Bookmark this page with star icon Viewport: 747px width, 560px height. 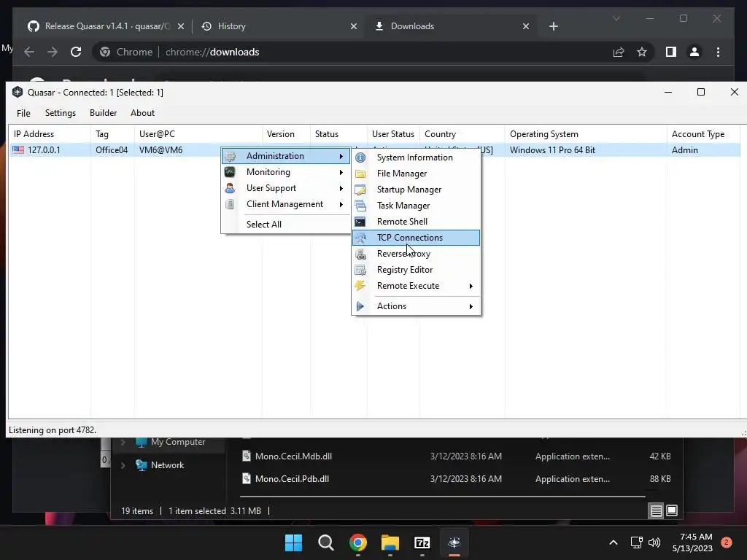(x=642, y=52)
